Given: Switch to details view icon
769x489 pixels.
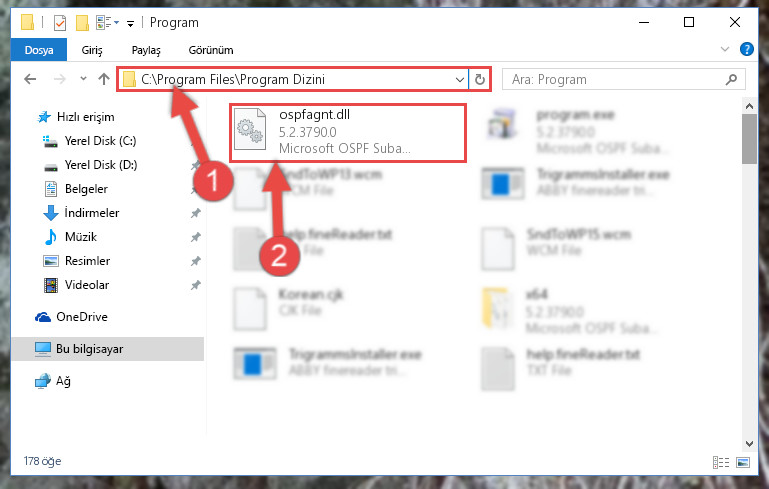Looking at the screenshot, I should [720, 462].
